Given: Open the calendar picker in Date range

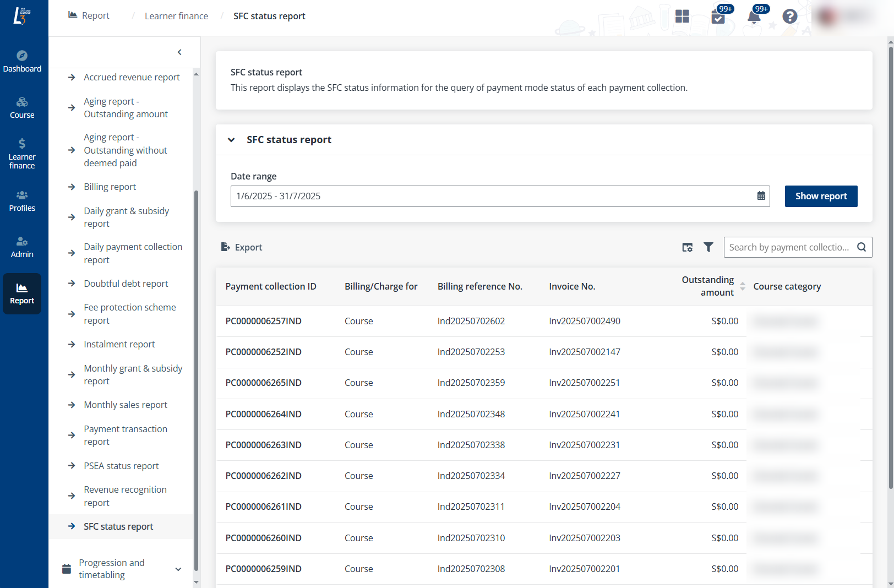Looking at the screenshot, I should (x=761, y=196).
